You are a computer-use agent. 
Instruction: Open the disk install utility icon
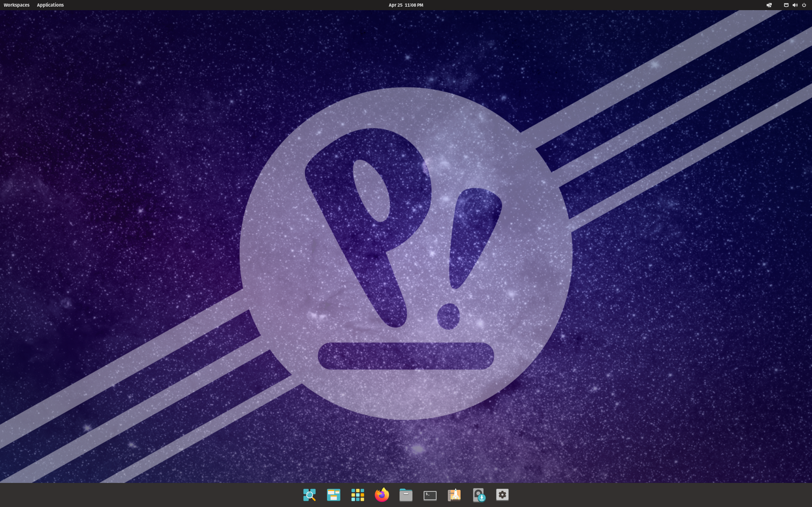click(x=480, y=495)
